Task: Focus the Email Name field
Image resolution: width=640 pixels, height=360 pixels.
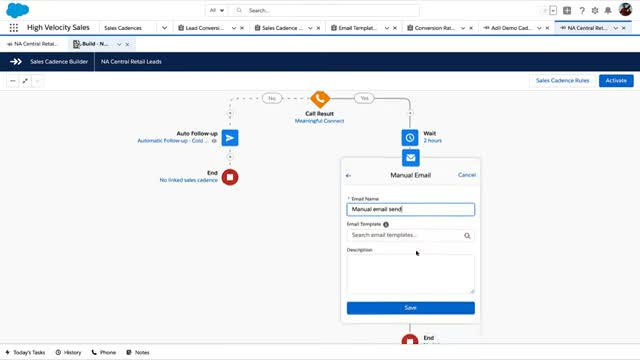Action: pyautogui.click(x=411, y=209)
